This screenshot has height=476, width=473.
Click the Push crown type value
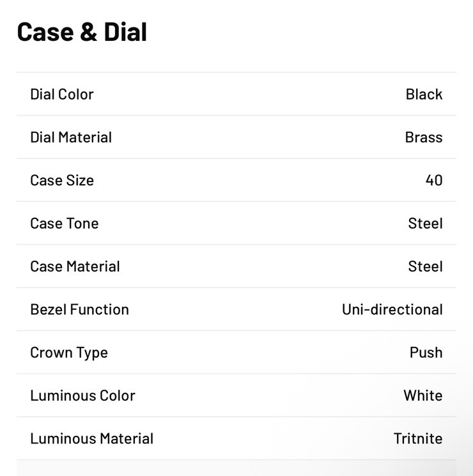pos(426,353)
